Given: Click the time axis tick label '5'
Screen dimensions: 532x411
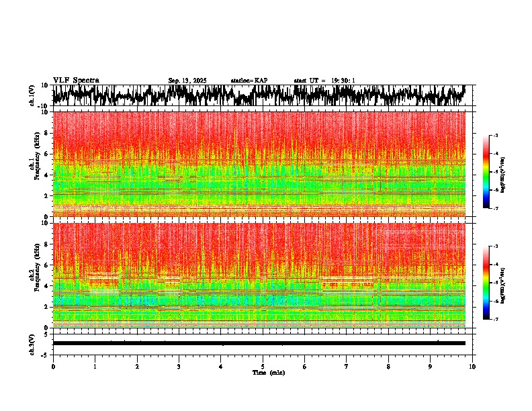Looking at the screenshot, I should (263, 367).
